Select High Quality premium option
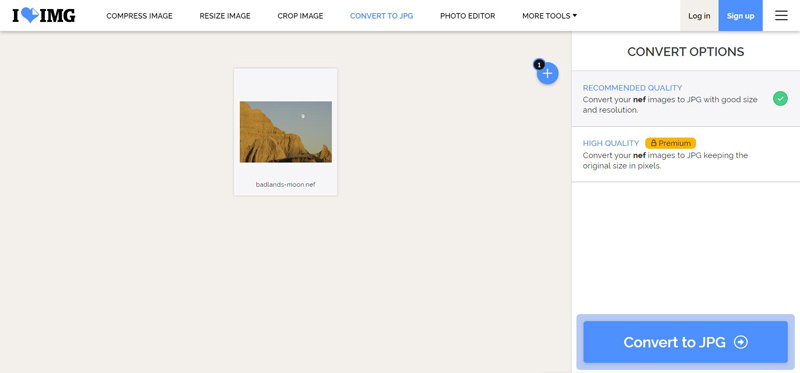This screenshot has width=800, height=373. pos(685,154)
